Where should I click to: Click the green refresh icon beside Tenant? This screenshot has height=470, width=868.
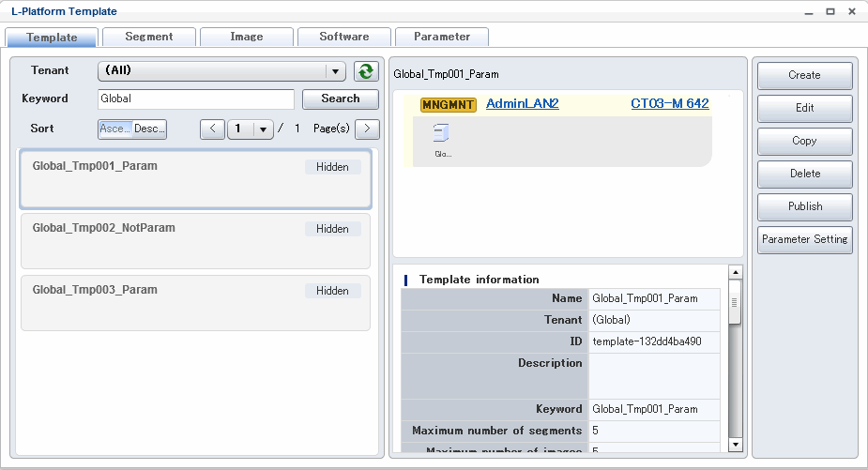click(366, 71)
